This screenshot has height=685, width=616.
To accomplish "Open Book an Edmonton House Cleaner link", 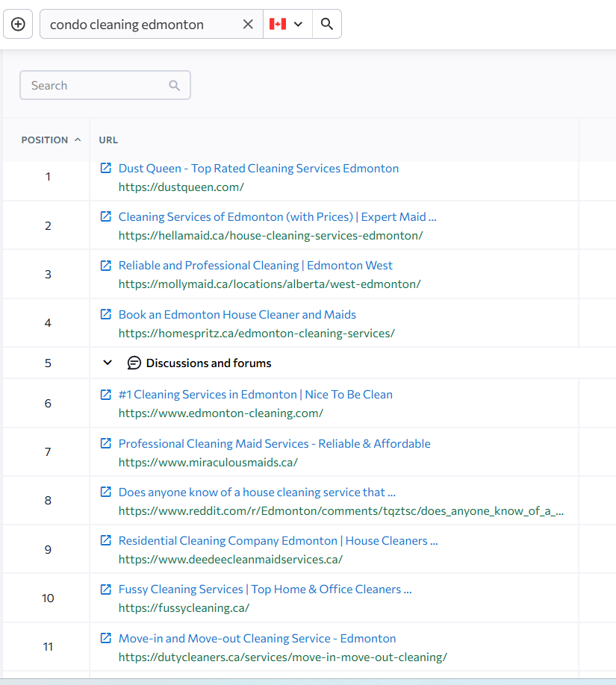I will 237,315.
